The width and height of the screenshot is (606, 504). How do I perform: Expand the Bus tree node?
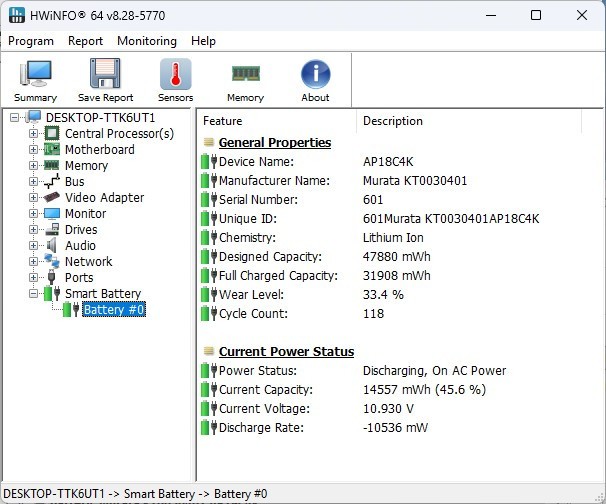click(34, 181)
